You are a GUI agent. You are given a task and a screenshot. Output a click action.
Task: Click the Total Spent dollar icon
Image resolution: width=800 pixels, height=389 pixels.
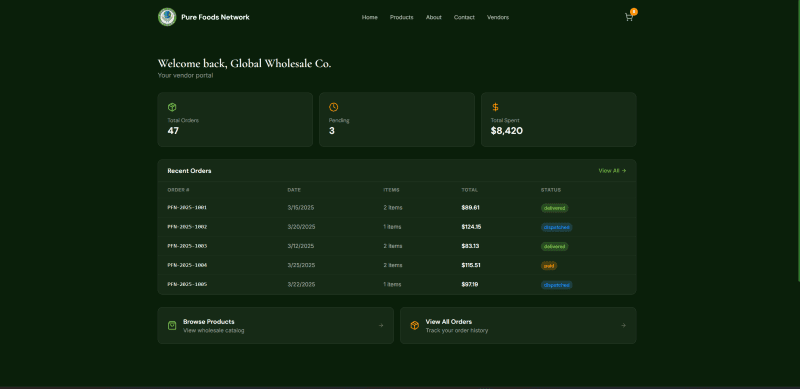tap(495, 107)
